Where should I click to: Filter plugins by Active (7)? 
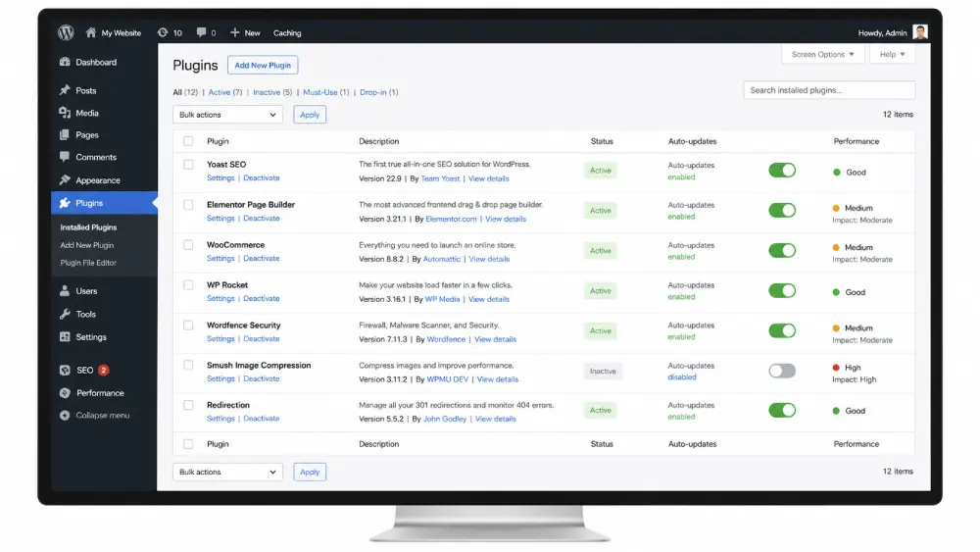225,92
